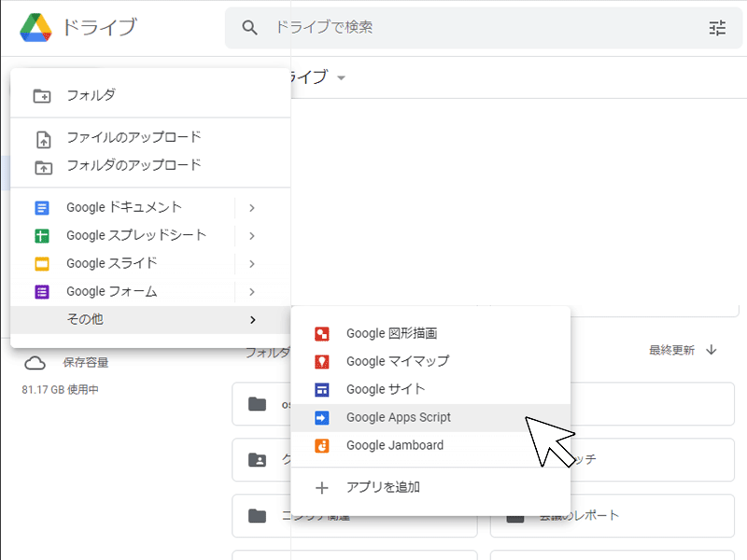Click the Google Sheets green icon
The image size is (747, 560).
pyautogui.click(x=42, y=236)
